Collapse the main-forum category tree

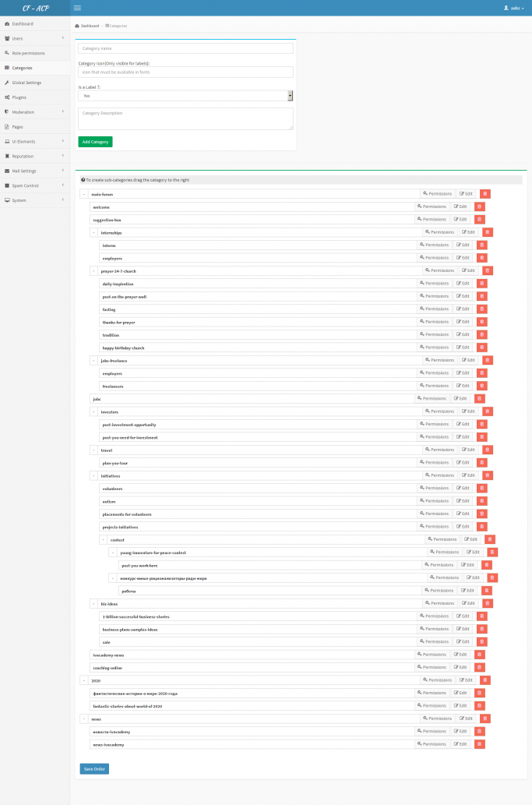point(84,194)
